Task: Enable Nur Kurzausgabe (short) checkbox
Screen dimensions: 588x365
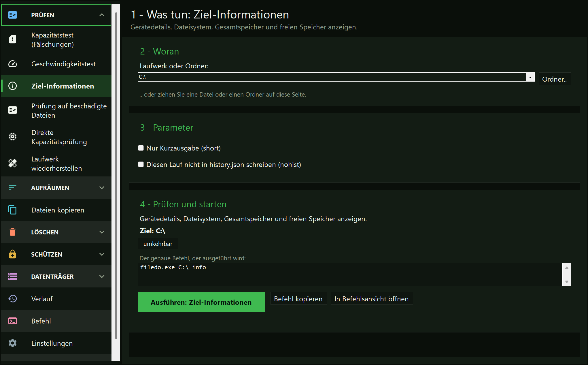Action: click(x=141, y=148)
